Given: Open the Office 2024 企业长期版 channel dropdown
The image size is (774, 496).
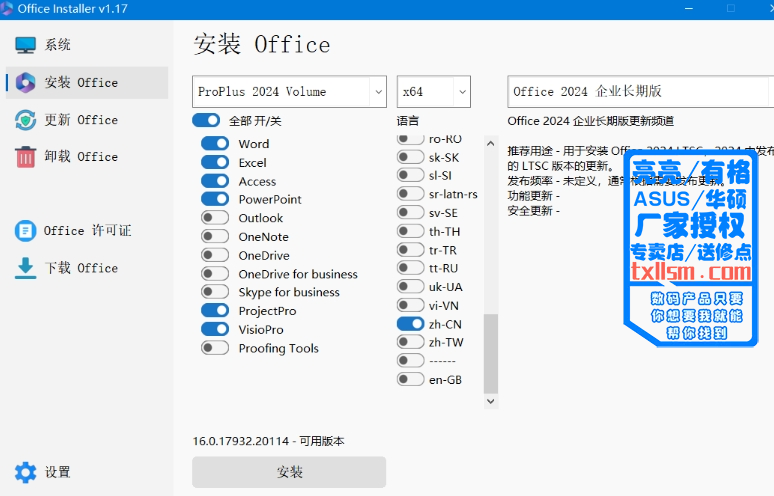Looking at the screenshot, I should tap(640, 91).
